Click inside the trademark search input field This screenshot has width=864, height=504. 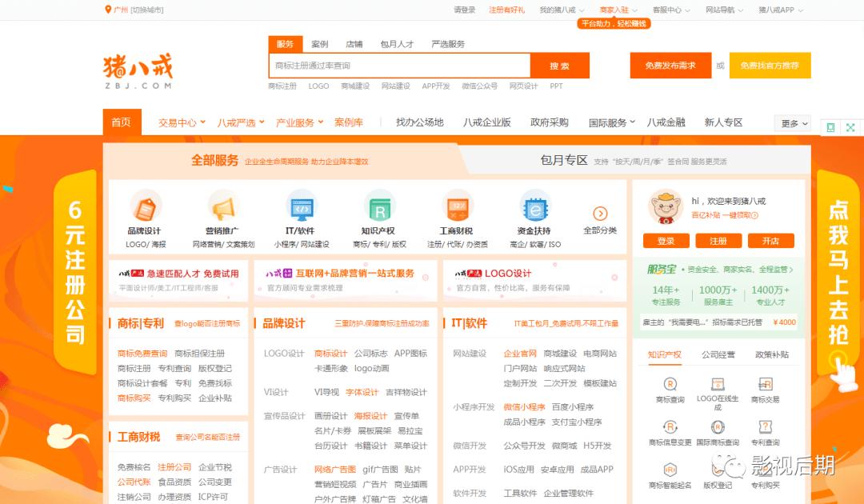(x=400, y=66)
